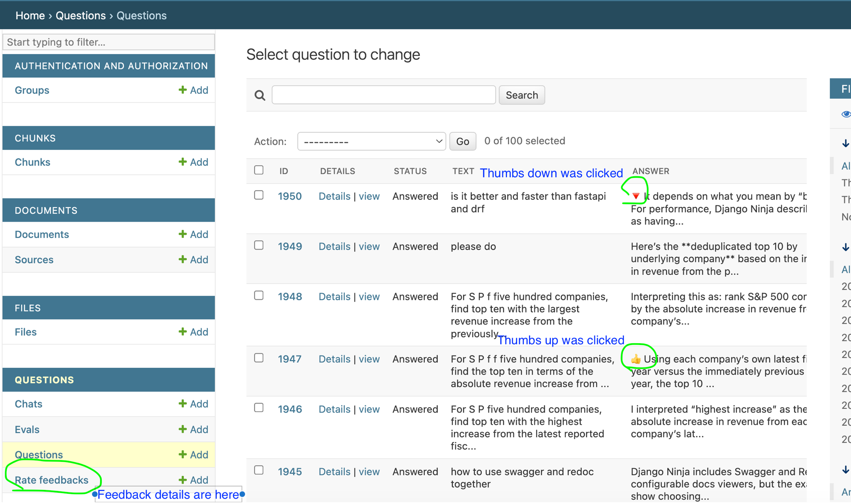Click the QUESTIONS section header

[x=109, y=380]
